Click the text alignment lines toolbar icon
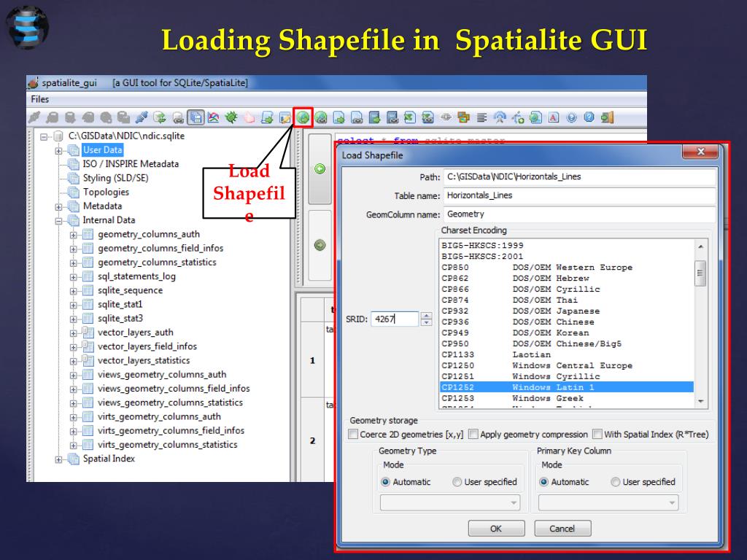Image resolution: width=747 pixels, height=560 pixels. click(x=481, y=117)
